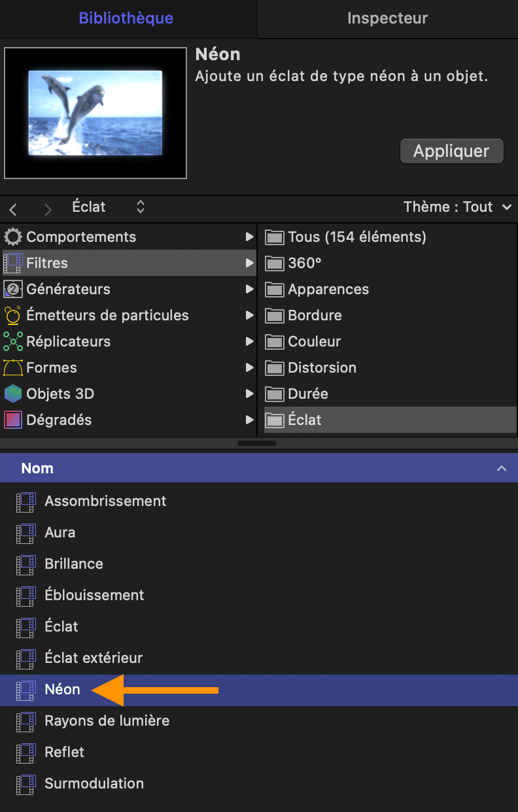Click the Comportements gear icon
Viewport: 518px width, 812px height.
pos(13,237)
